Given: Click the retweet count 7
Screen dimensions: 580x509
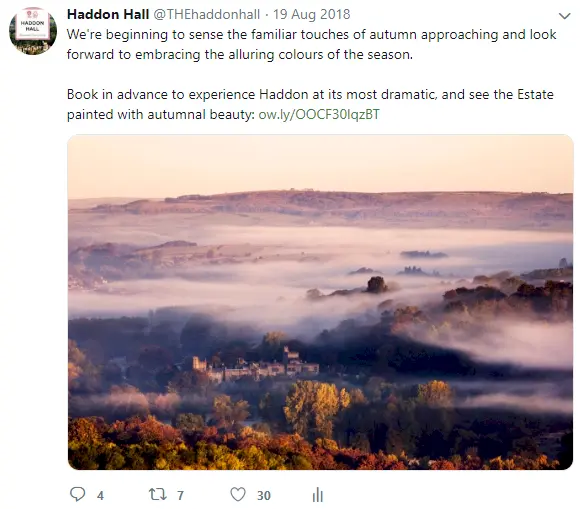Looking at the screenshot, I should click(180, 495).
